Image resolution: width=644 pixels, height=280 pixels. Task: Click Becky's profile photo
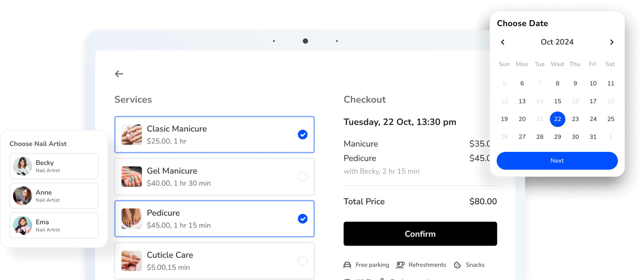tap(23, 166)
